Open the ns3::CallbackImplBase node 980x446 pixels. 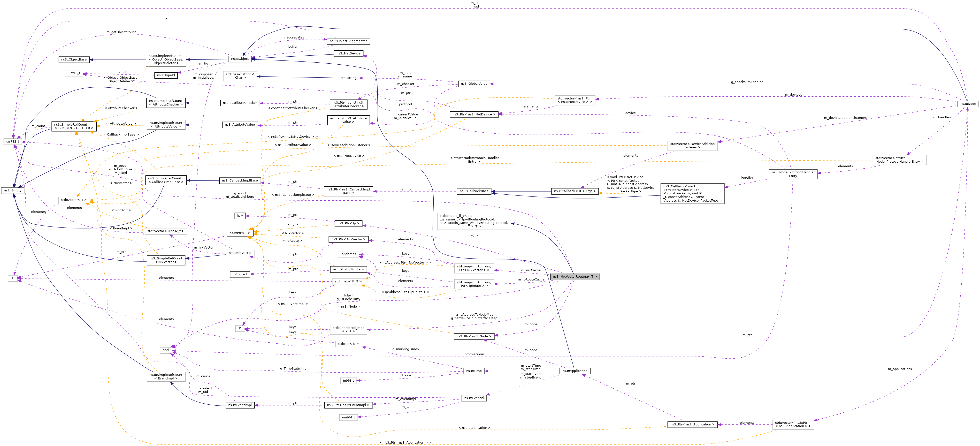pyautogui.click(x=240, y=180)
